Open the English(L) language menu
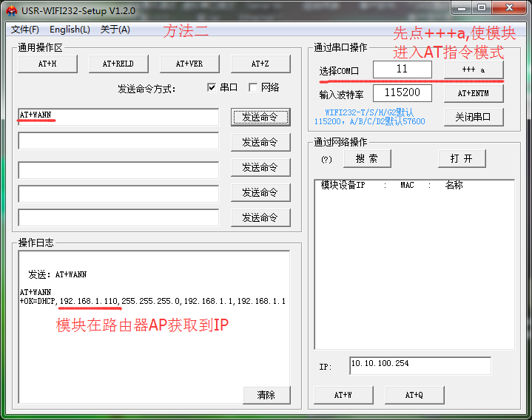 [70, 30]
